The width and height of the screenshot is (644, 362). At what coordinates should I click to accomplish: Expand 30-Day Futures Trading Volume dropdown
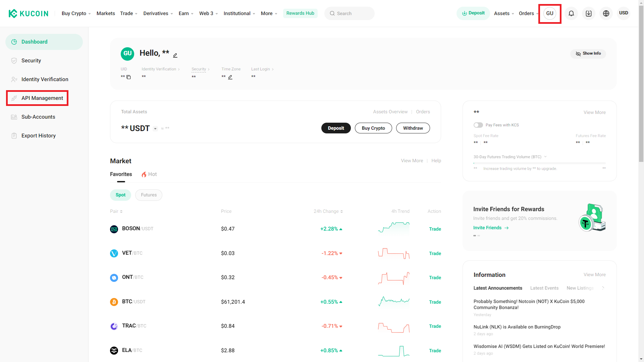pyautogui.click(x=545, y=157)
